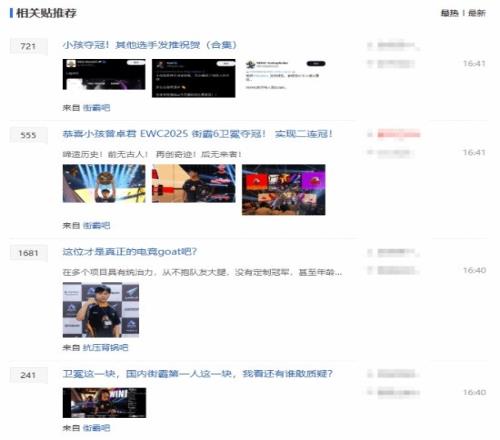Image resolution: width=500 pixels, height=440 pixels.
Task: Open stage screens photo thumbnail in 555 post
Action: point(284,190)
